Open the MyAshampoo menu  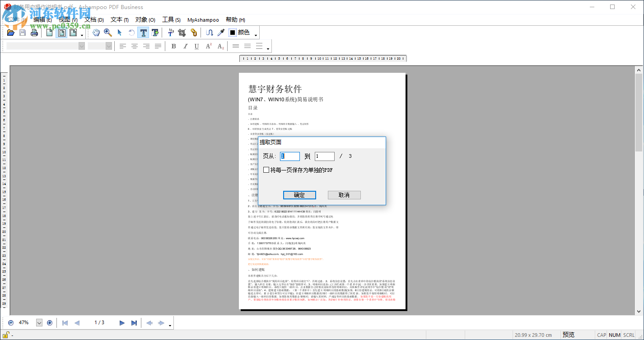pyautogui.click(x=203, y=20)
